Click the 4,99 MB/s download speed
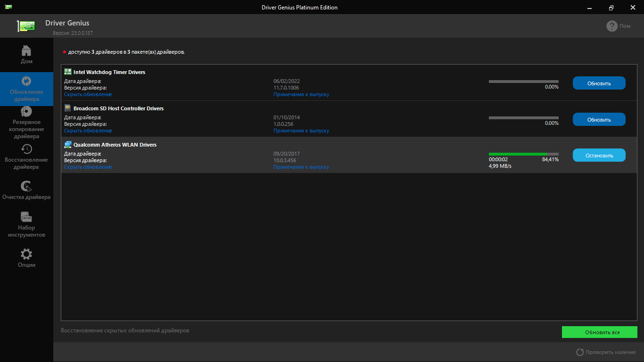This screenshot has width=644, height=362. click(500, 166)
